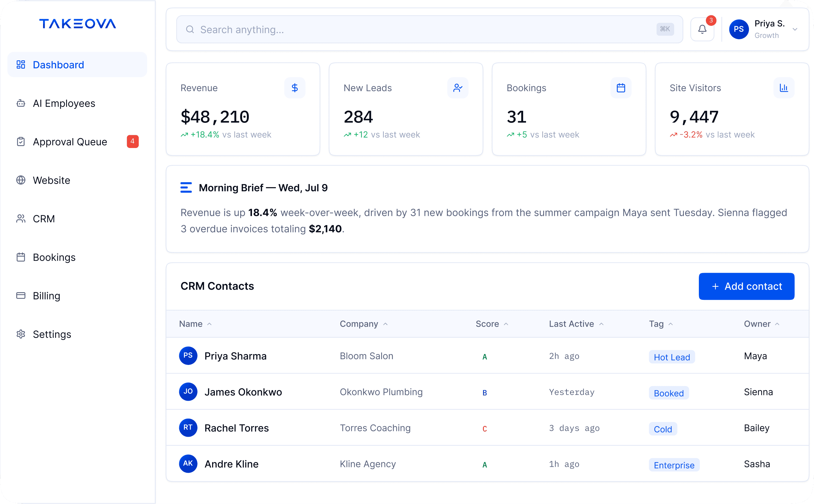Image resolution: width=814 pixels, height=504 pixels.
Task: Open the Dashboard menu item
Action: [77, 65]
